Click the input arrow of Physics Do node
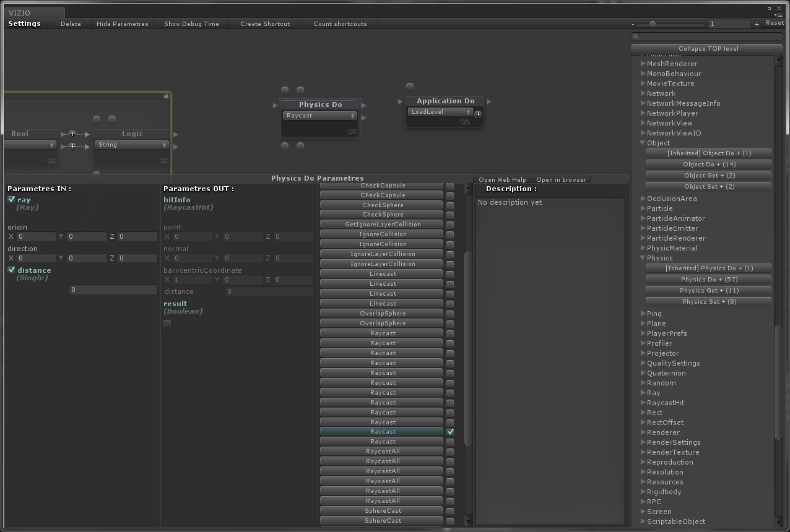Image resolution: width=790 pixels, height=532 pixels. click(x=276, y=105)
